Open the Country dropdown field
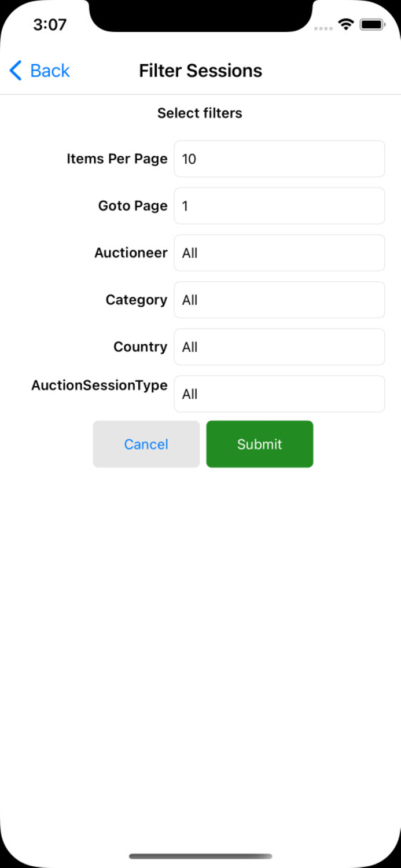401x868 pixels. click(279, 347)
